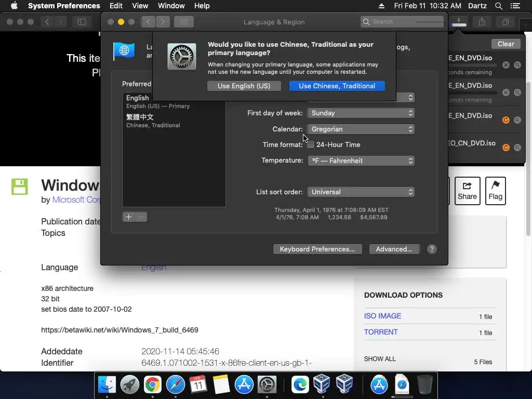Open Launchpad from the dock

tap(129, 385)
